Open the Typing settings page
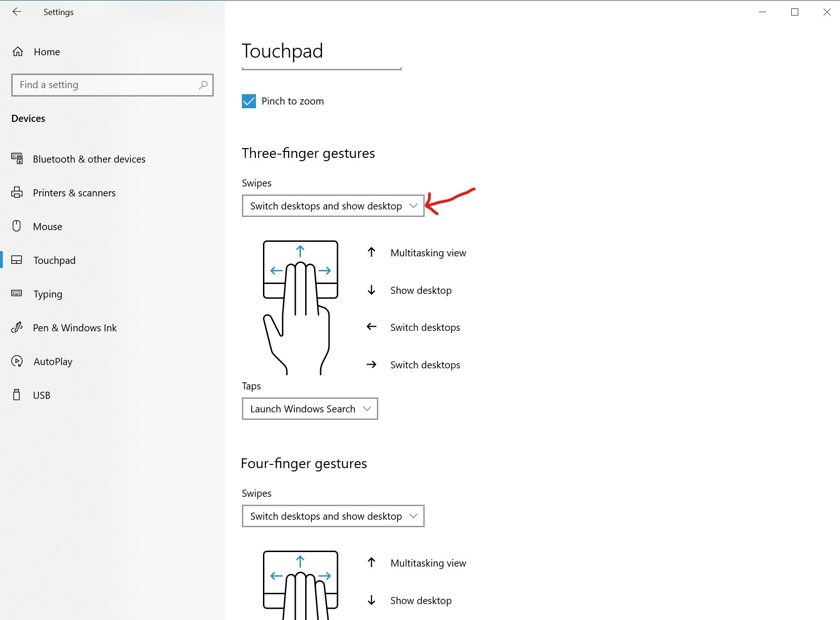The image size is (840, 620). [48, 294]
